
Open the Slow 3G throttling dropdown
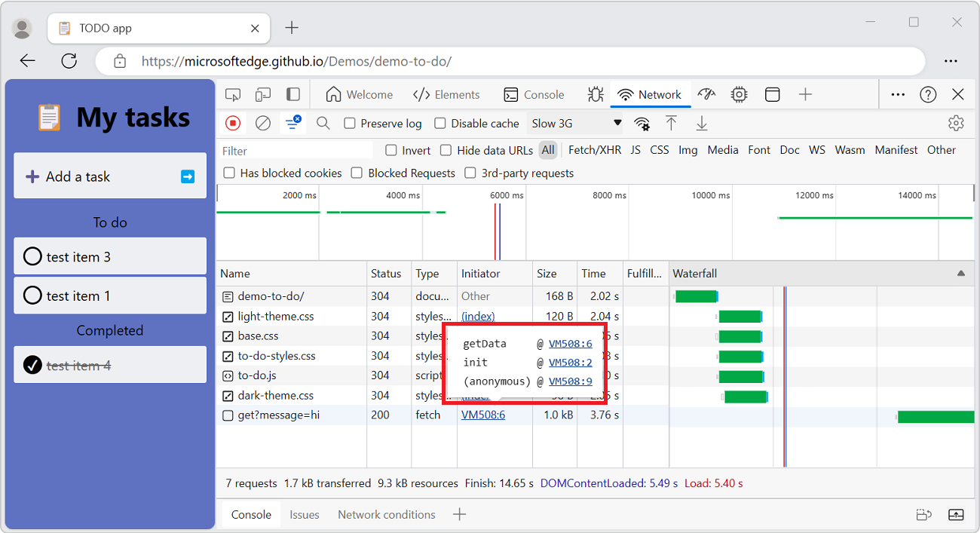click(x=575, y=122)
